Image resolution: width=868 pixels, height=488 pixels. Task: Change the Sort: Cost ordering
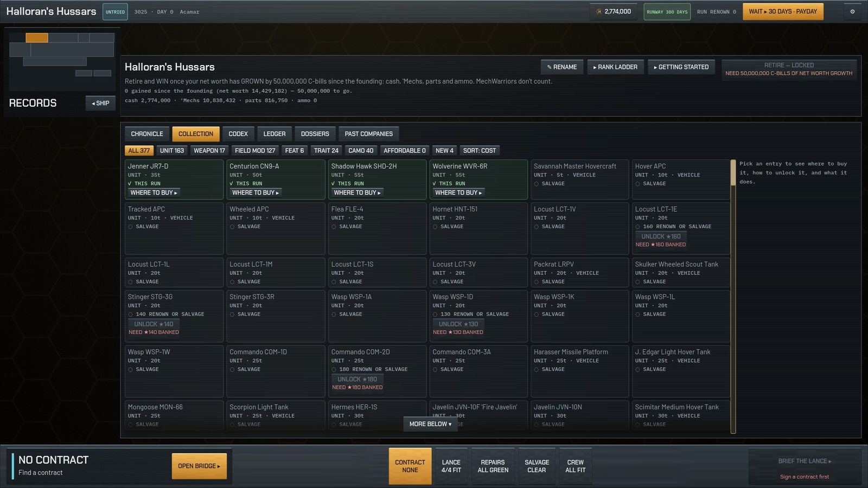click(480, 151)
